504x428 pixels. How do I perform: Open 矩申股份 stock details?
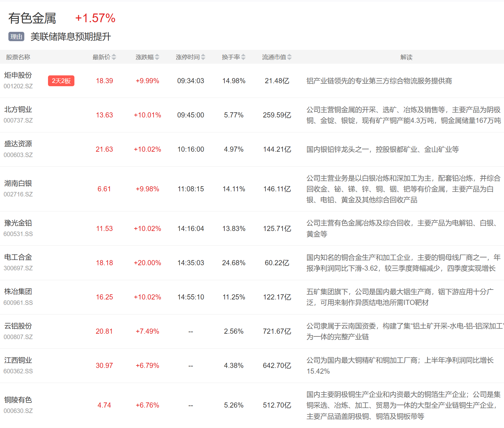pyautogui.click(x=18, y=75)
